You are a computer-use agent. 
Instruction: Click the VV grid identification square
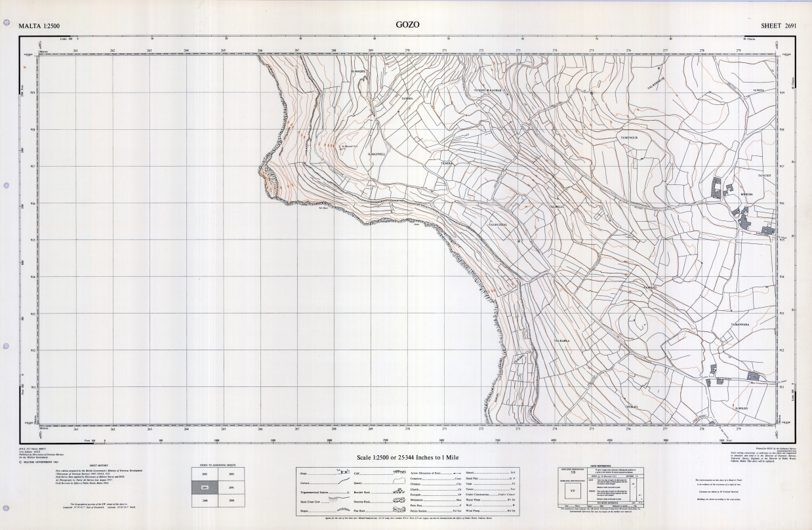click(x=574, y=491)
